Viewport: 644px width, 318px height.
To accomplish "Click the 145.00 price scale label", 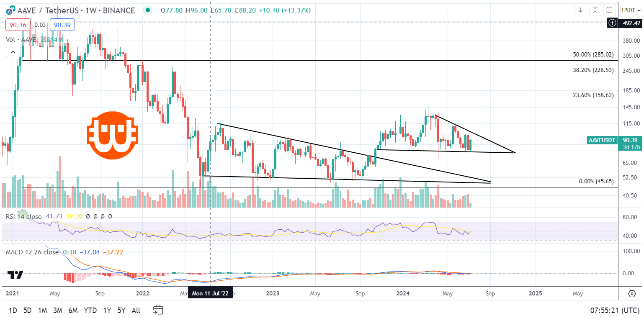I will (x=632, y=108).
